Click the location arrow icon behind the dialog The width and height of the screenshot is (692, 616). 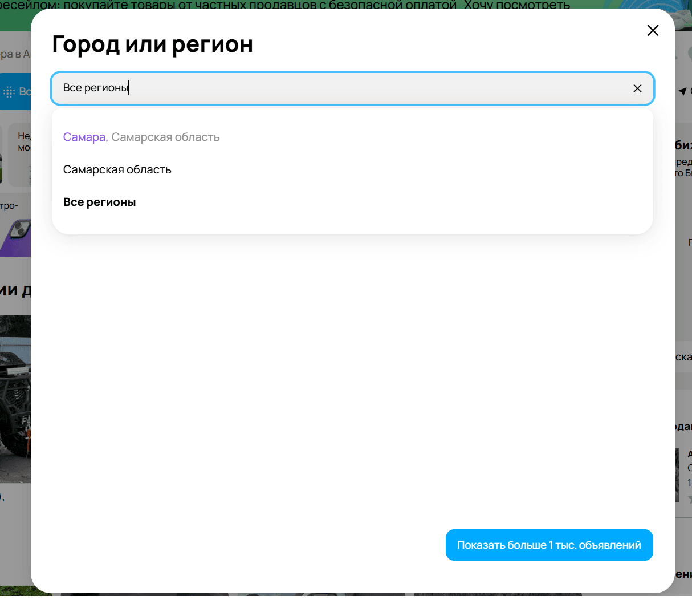pos(682,91)
